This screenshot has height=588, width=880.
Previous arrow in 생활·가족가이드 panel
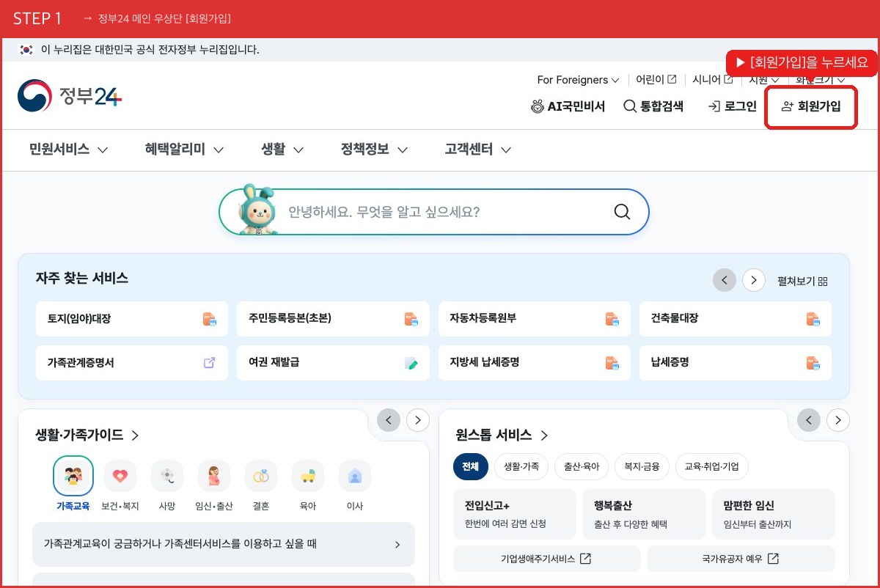pyautogui.click(x=389, y=420)
